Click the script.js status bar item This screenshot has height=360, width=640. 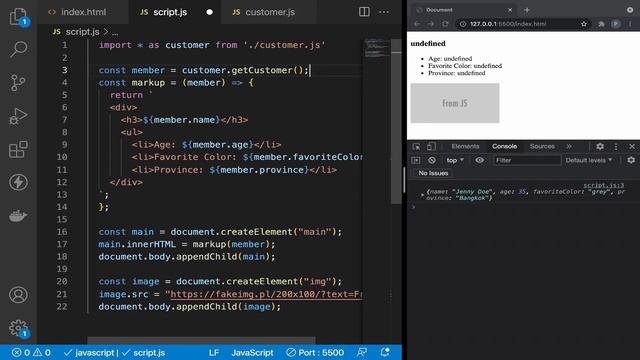click(144, 352)
